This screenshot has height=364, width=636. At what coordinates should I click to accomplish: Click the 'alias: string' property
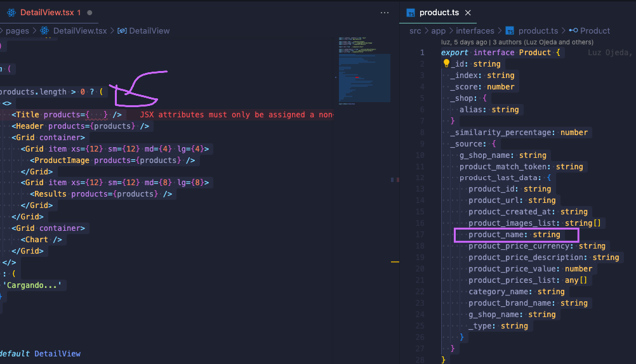489,110
